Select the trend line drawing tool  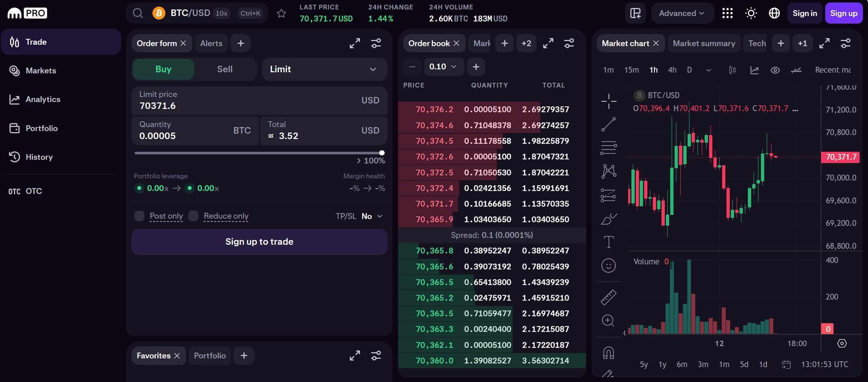click(x=609, y=124)
